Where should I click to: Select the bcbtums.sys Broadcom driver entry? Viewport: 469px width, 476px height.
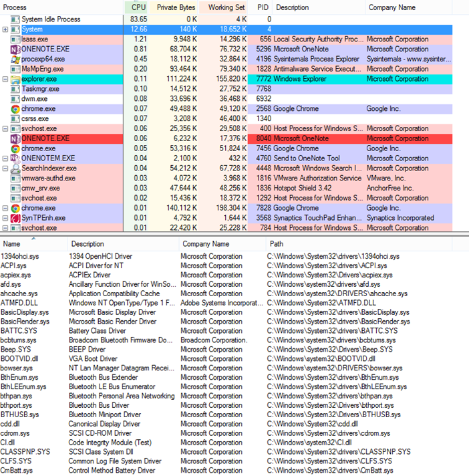[x=226, y=340]
